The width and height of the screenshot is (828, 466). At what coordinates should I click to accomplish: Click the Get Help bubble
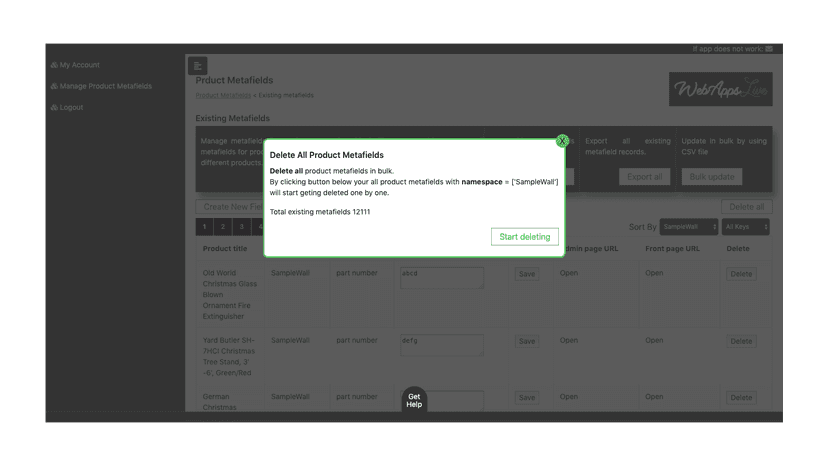coord(414,400)
